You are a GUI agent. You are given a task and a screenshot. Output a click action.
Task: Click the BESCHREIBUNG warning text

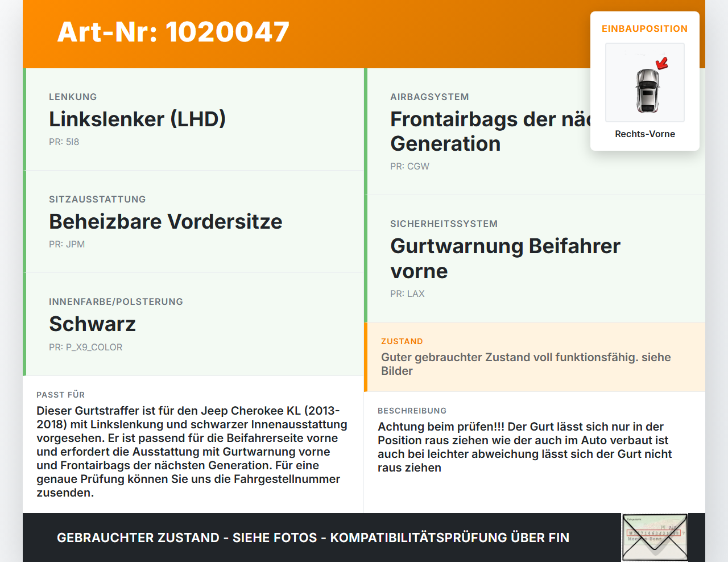[x=526, y=447]
